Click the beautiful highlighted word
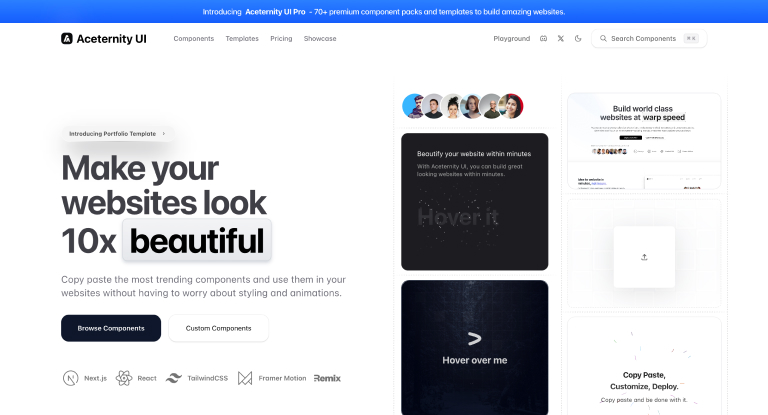768x415 pixels. 197,241
